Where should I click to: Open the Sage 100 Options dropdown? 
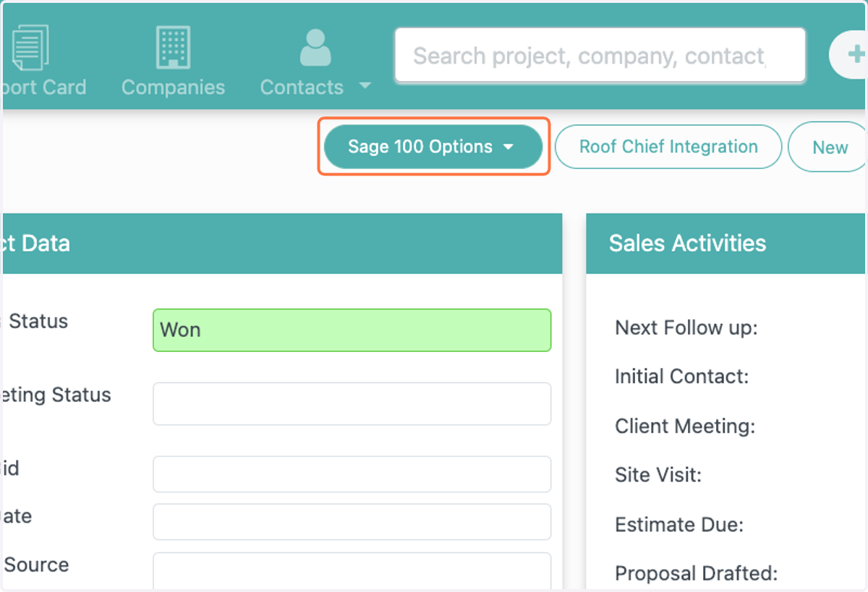click(433, 147)
